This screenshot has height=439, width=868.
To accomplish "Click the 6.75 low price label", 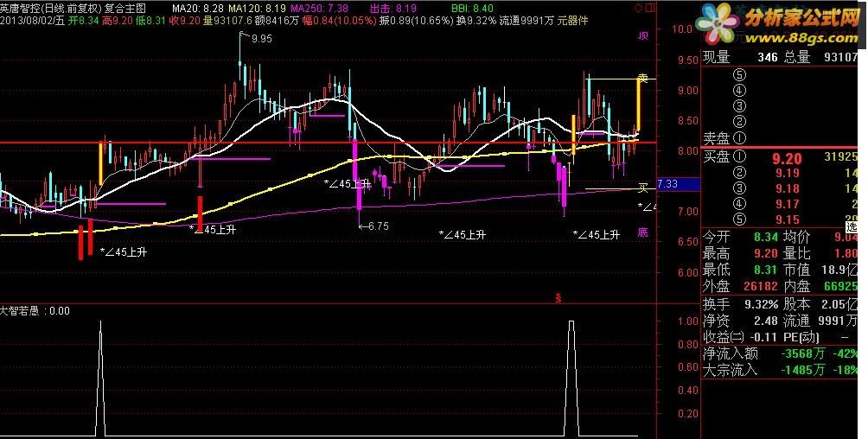I will point(378,226).
